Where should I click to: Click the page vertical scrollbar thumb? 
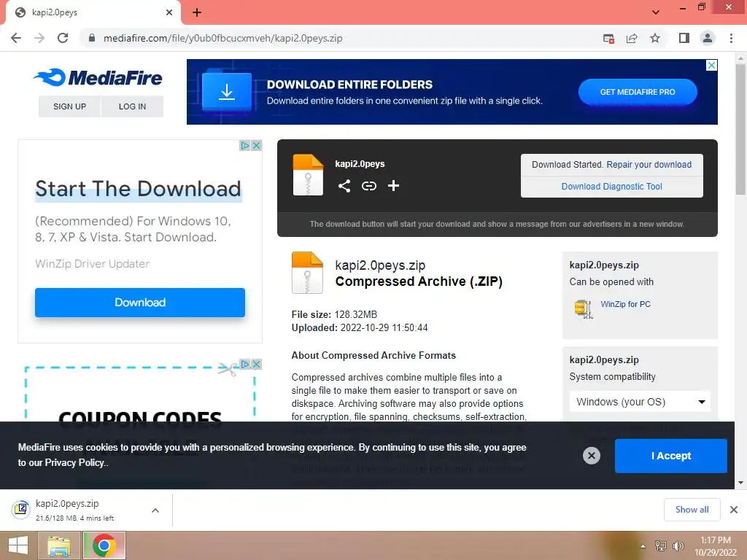point(740,128)
